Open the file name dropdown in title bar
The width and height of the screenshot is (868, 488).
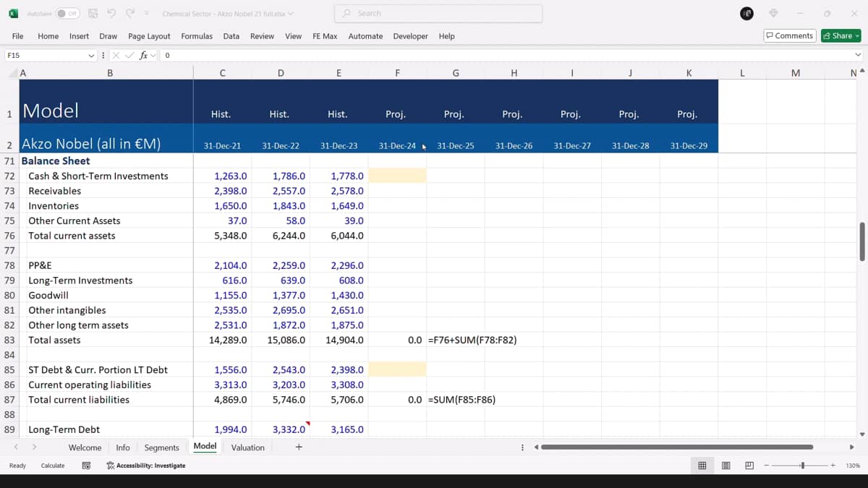(x=291, y=14)
